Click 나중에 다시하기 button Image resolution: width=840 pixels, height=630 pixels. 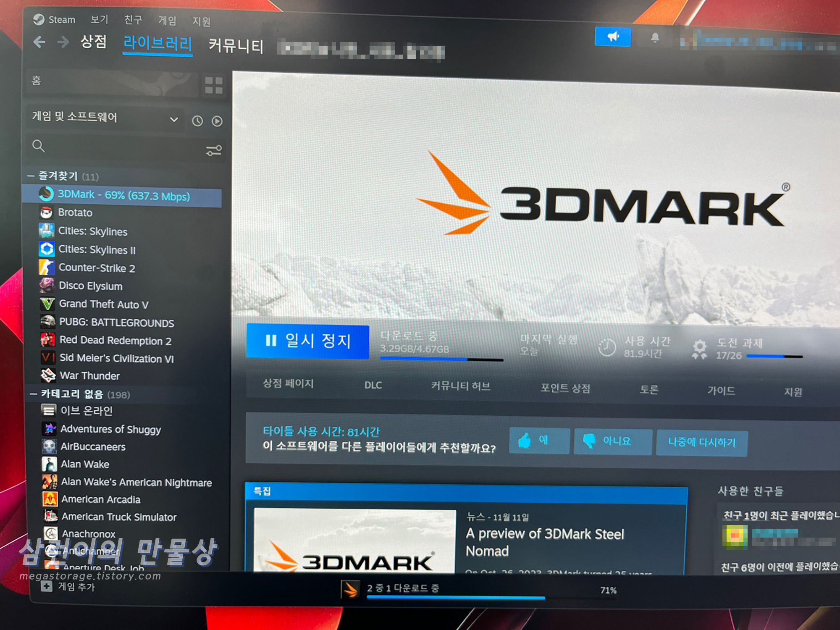(x=701, y=443)
